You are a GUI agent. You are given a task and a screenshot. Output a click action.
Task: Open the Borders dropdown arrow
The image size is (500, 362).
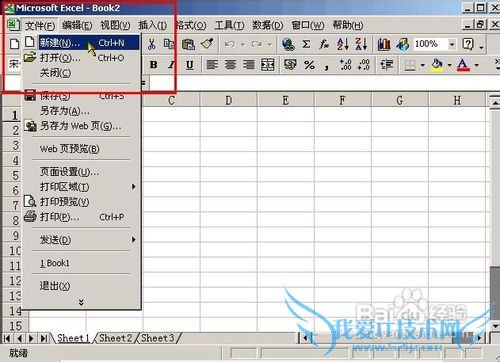tap(422, 65)
